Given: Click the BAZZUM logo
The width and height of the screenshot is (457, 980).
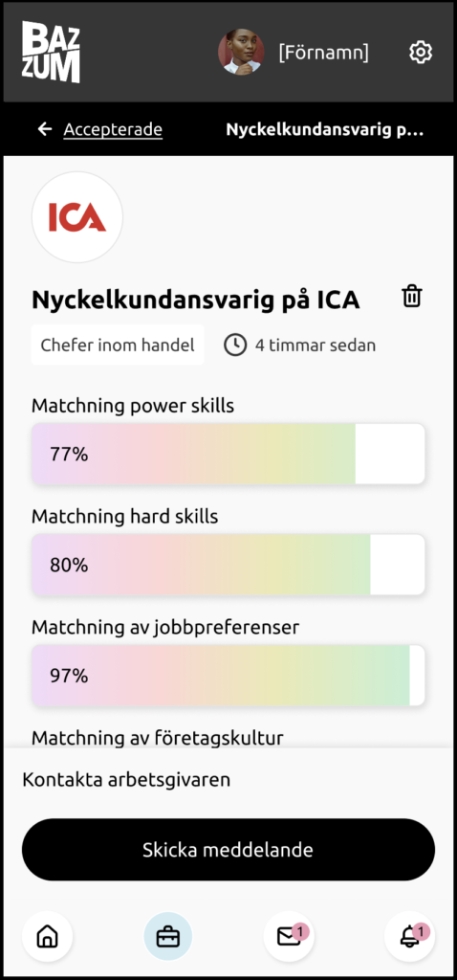Looking at the screenshot, I should click(x=52, y=53).
